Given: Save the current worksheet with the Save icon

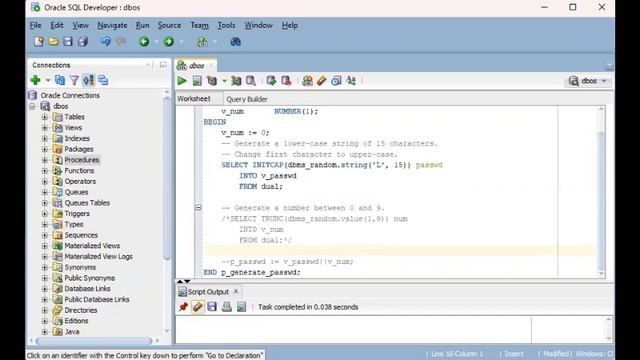Looking at the screenshot, I should click(x=68, y=41).
